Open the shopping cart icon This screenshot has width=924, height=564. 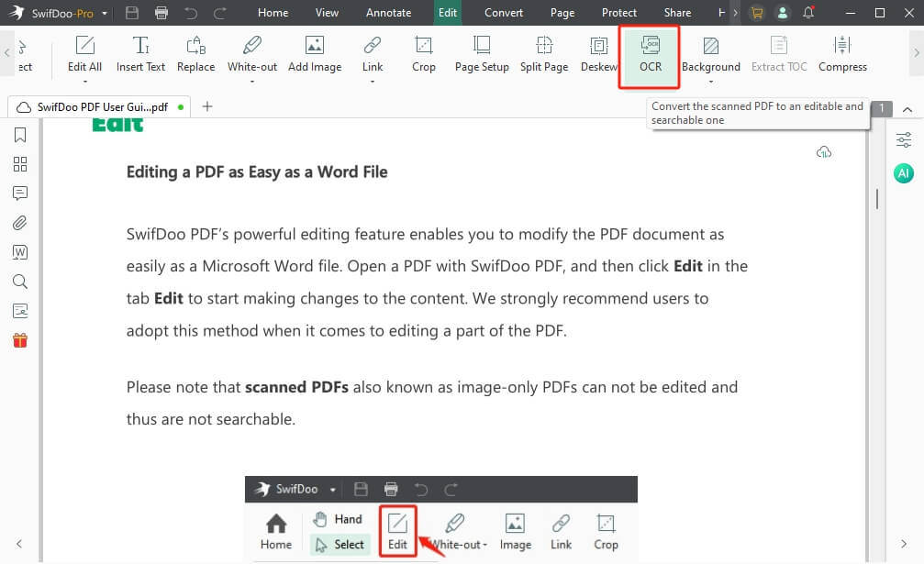click(x=757, y=12)
